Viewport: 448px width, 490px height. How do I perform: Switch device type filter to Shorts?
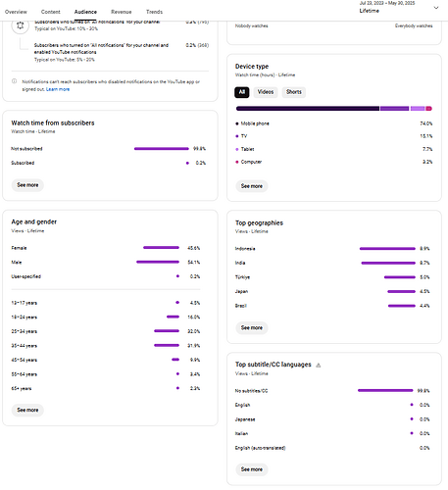tap(294, 92)
